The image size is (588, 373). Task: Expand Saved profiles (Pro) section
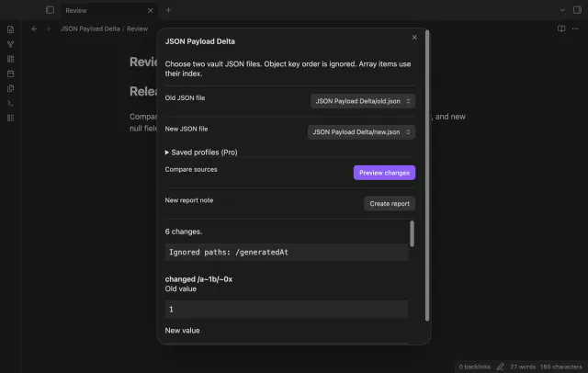201,153
